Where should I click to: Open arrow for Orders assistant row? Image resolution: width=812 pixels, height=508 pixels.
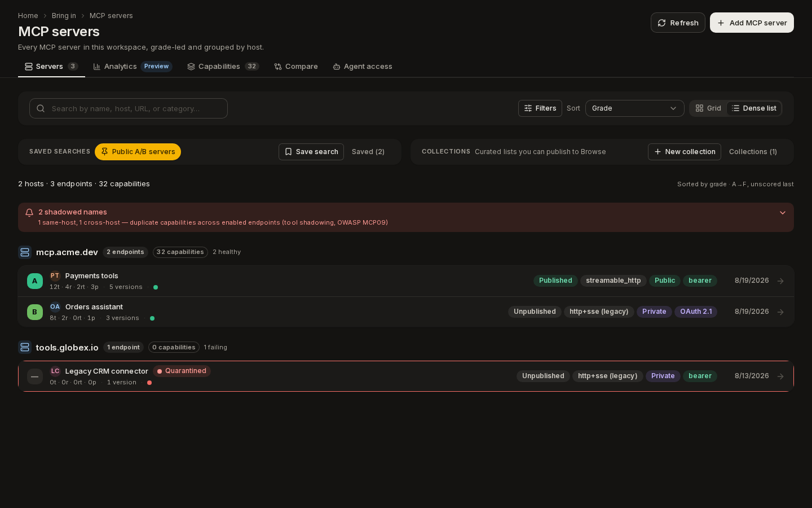point(780,312)
